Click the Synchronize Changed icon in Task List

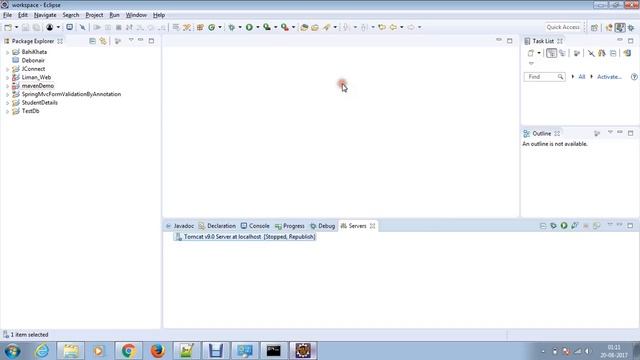(x=628, y=53)
